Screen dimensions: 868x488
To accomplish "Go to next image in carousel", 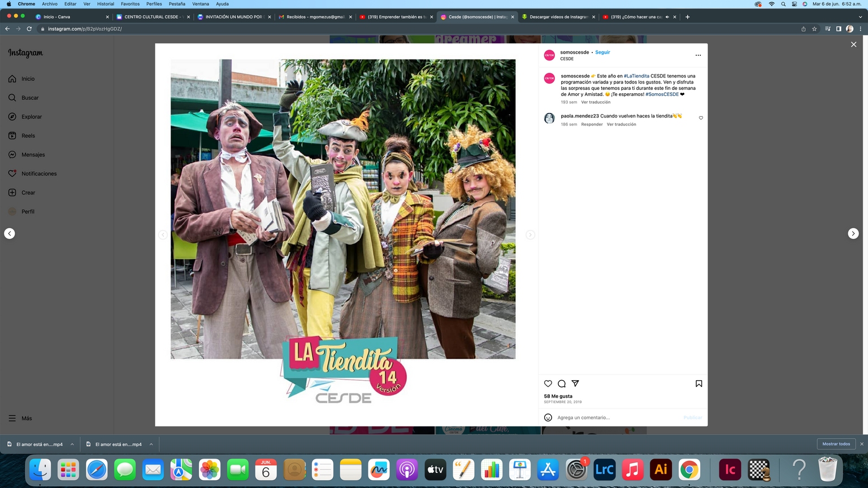I will point(530,235).
